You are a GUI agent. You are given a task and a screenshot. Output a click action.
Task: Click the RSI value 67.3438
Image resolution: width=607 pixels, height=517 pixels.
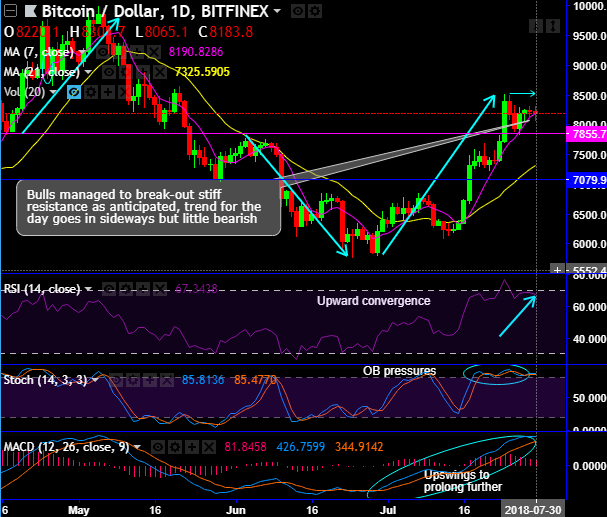pos(196,289)
